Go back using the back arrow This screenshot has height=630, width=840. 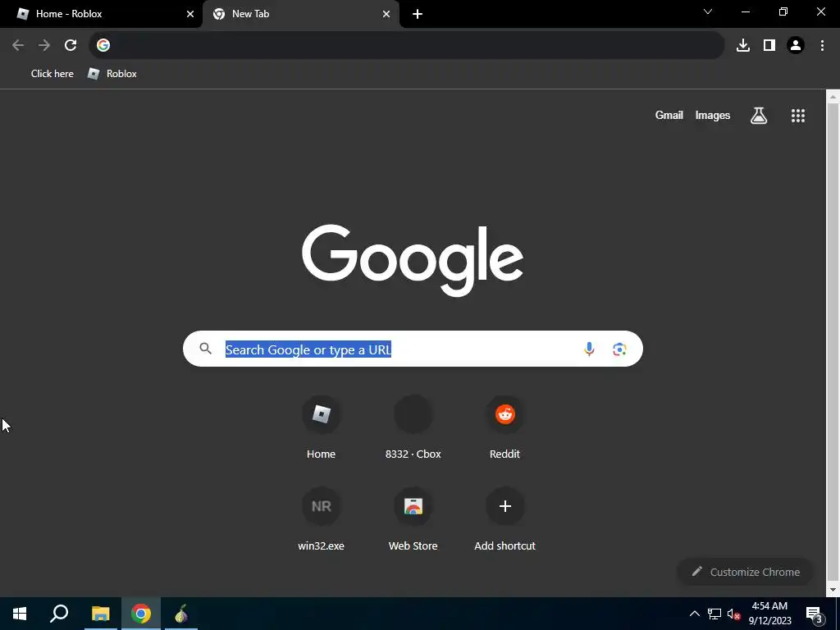(x=18, y=45)
